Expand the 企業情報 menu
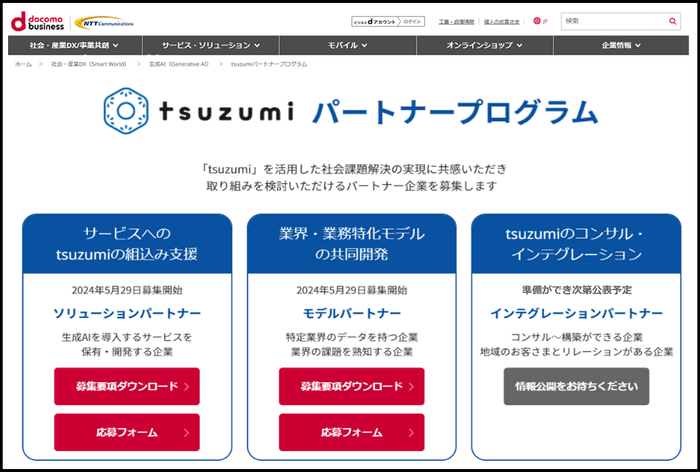The width and height of the screenshot is (700, 472). point(621,45)
